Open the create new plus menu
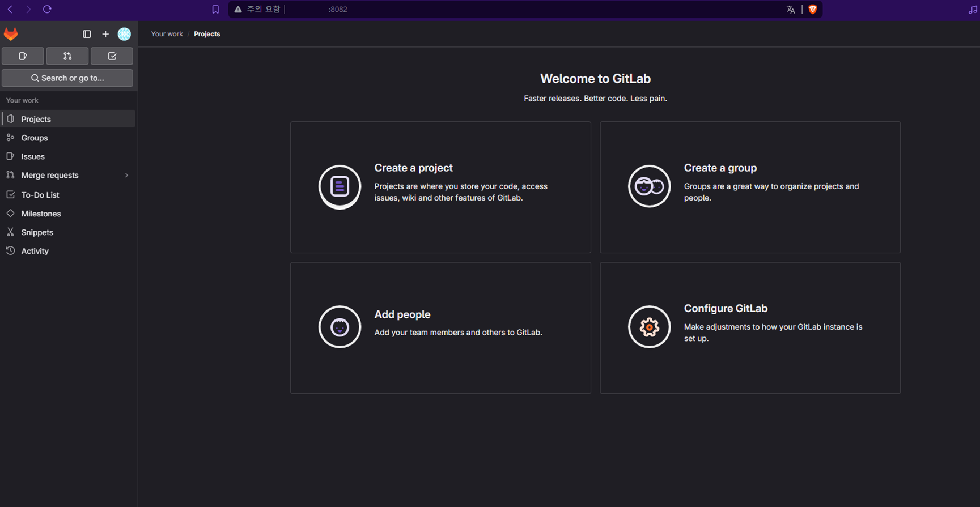 tap(105, 34)
